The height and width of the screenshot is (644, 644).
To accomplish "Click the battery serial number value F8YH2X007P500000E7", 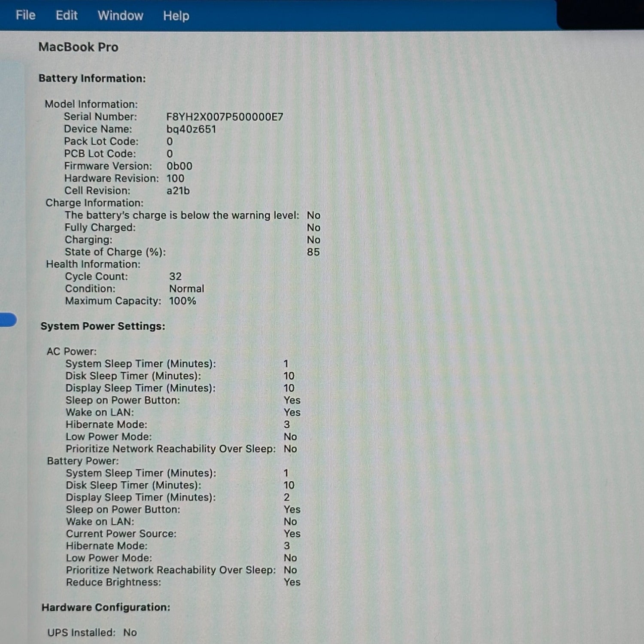I will pos(225,117).
